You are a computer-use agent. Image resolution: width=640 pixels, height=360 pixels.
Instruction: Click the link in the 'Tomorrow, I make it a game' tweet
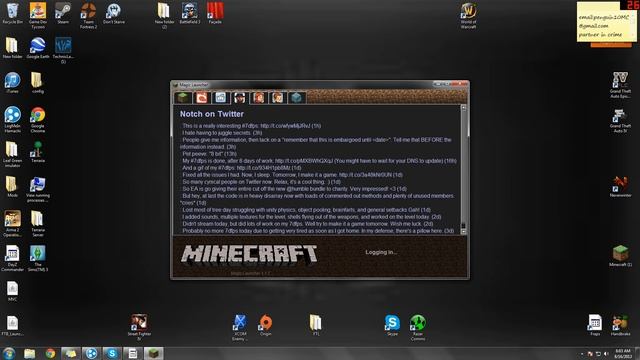pyautogui.click(x=365, y=175)
